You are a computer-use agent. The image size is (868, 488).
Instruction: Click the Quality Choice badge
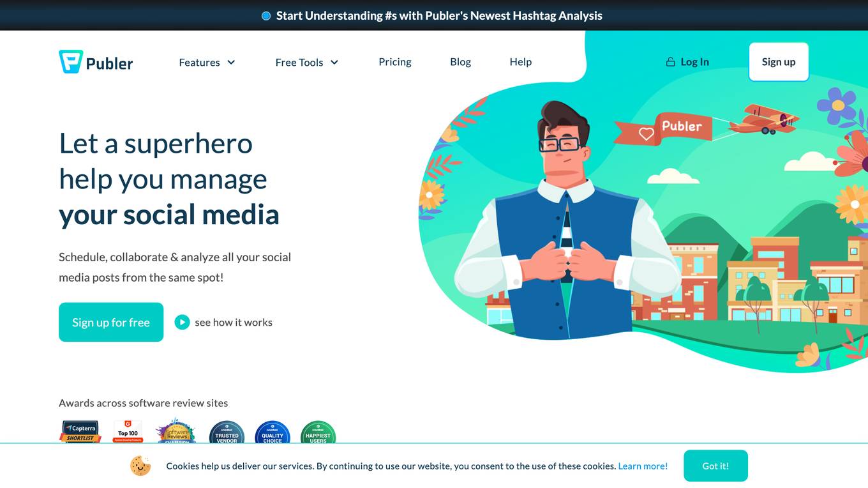(x=273, y=432)
